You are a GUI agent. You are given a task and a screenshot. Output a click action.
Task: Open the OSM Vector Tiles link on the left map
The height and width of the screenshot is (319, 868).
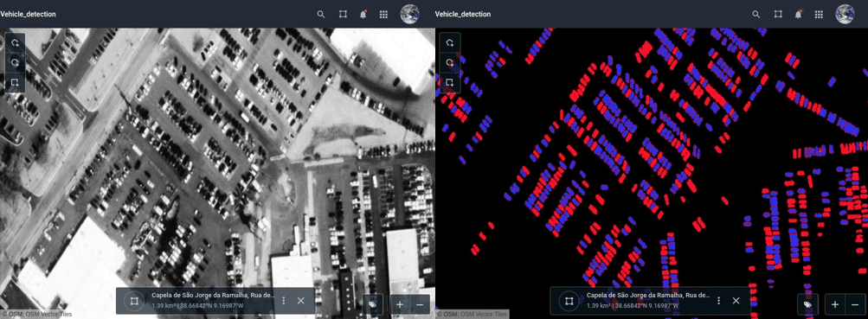(x=48, y=315)
